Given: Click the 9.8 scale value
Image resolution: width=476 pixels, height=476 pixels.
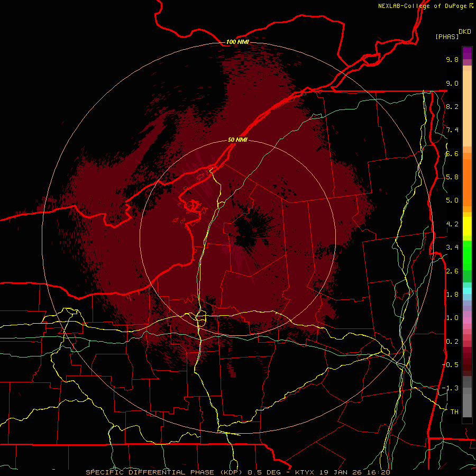Looking at the screenshot, I should point(452,59).
